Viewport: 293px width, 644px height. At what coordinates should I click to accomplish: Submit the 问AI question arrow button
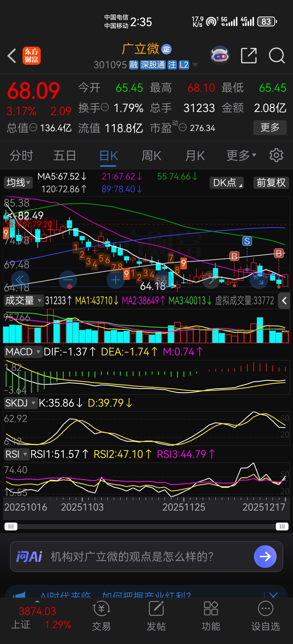point(265,556)
